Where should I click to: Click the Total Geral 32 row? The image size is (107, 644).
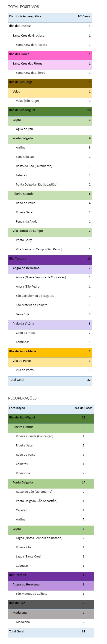coord(50,380)
